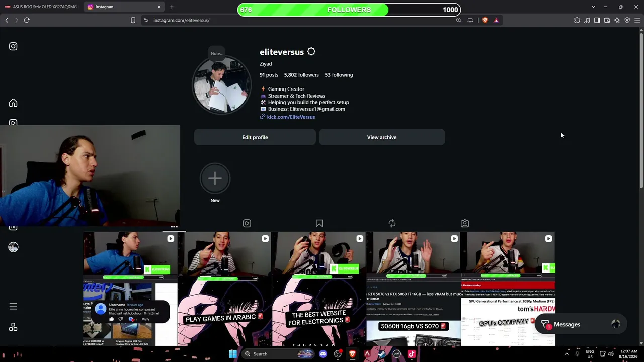Show hidden system tray icons
Screen dimensions: 644x362
pos(567,354)
